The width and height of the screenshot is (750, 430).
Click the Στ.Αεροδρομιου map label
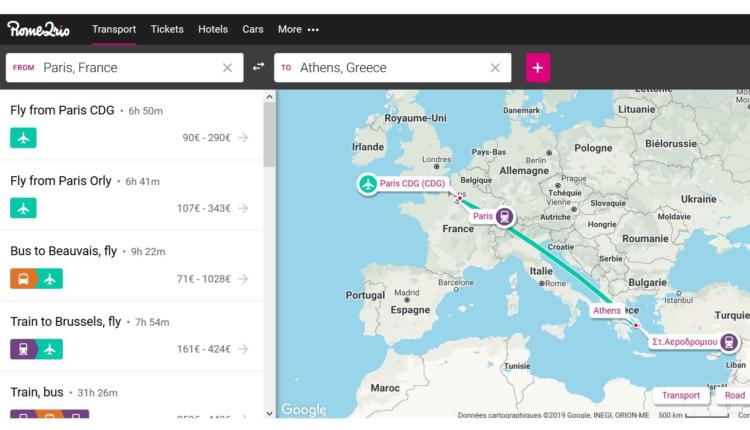[684, 342]
